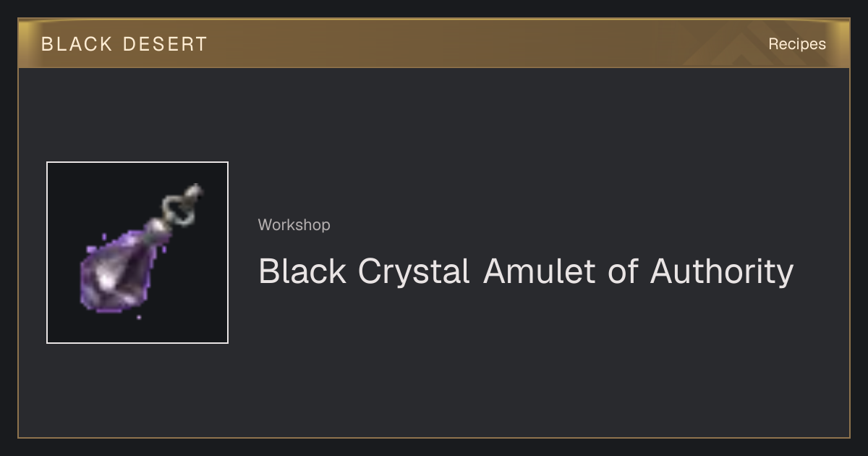Click the word "Amulet" in the title
This screenshot has height=456, width=868.
[x=539, y=272]
